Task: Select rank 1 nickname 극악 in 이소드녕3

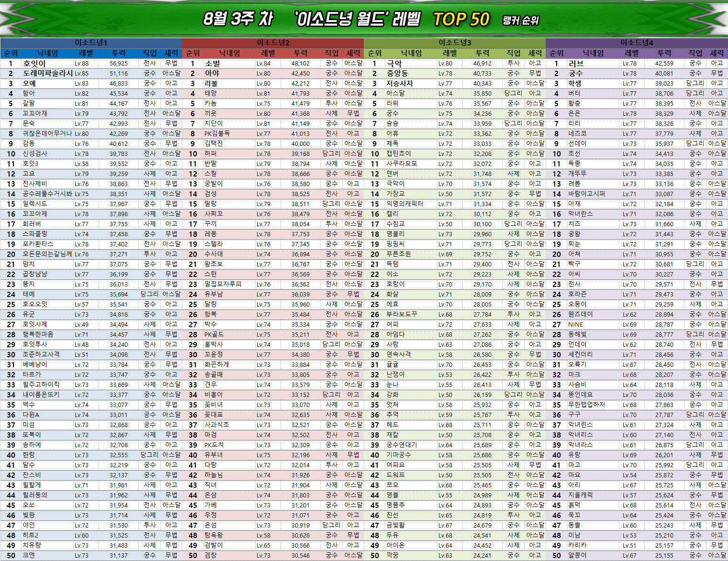Action: pos(394,64)
